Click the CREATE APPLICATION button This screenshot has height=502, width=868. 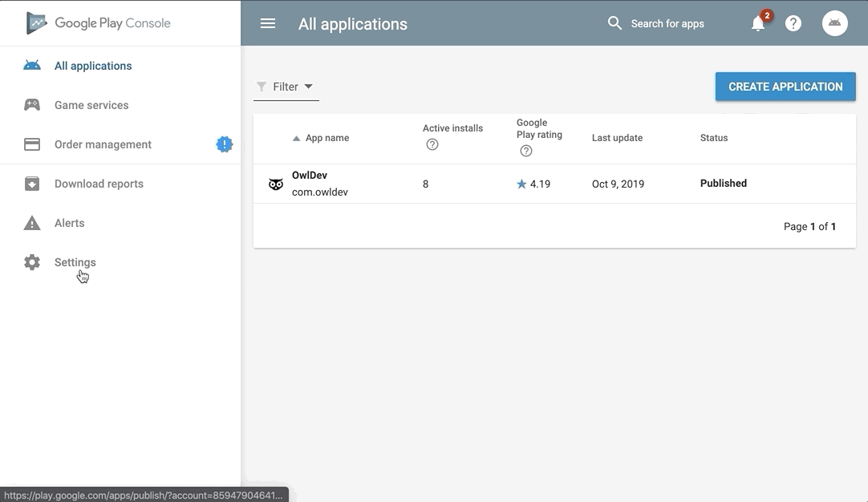[x=785, y=87]
